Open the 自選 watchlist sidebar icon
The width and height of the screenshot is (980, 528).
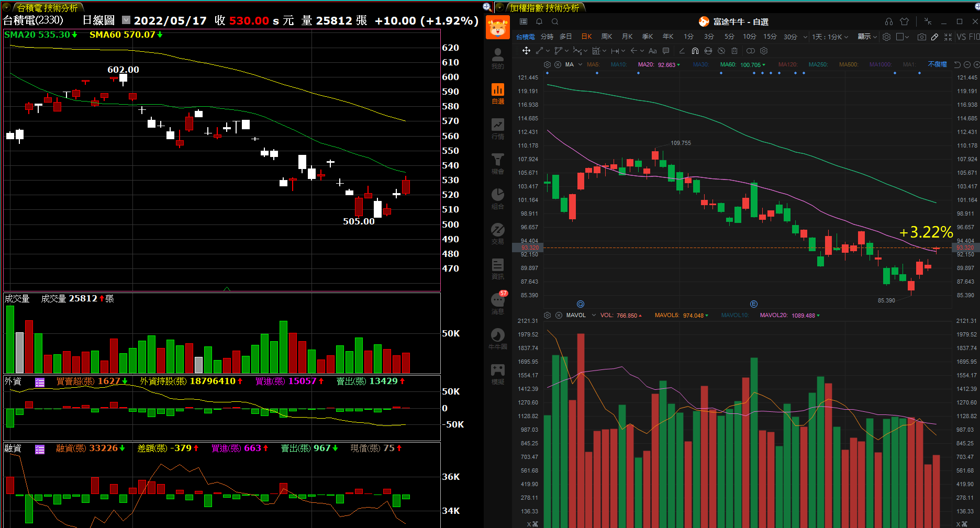498,93
